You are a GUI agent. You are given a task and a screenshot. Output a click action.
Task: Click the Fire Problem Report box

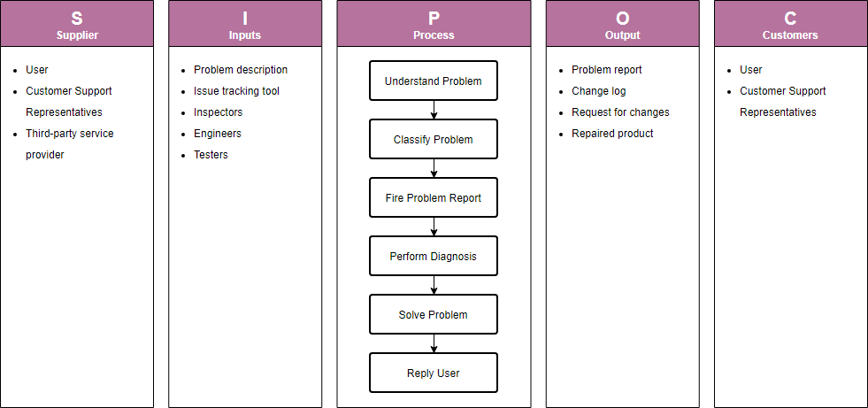[434, 198]
